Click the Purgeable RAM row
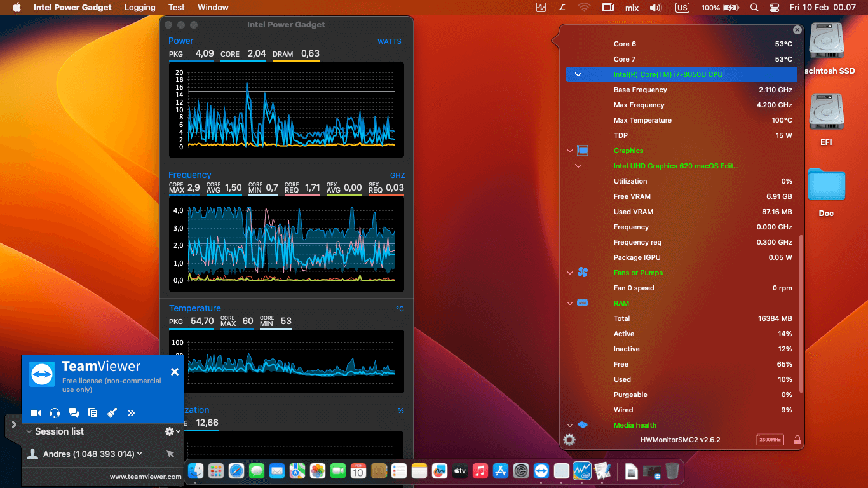 point(681,395)
